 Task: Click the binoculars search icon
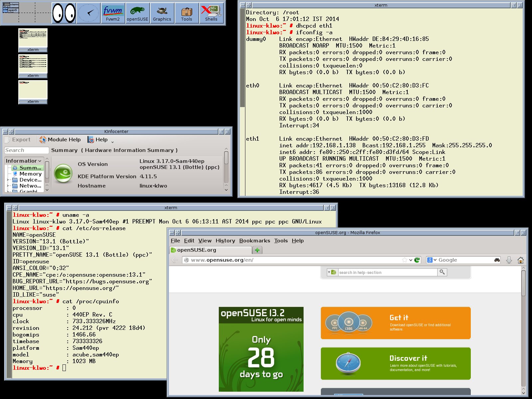(x=497, y=260)
